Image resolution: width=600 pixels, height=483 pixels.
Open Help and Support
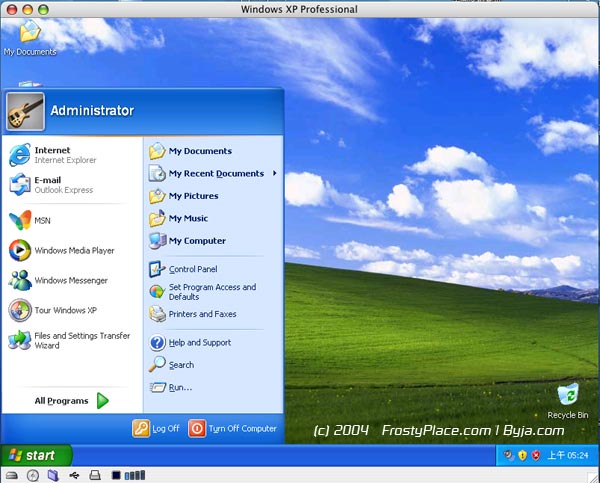coord(190,343)
